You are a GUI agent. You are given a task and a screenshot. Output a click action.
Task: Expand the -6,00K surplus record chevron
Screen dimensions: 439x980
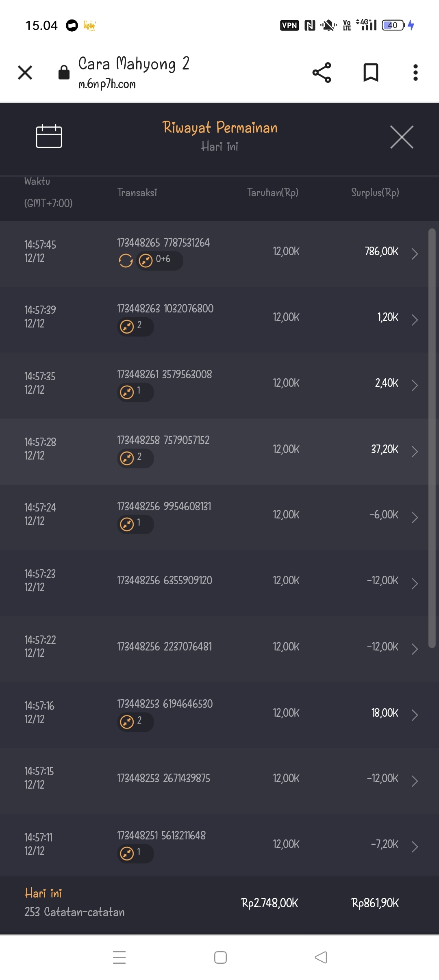[x=415, y=517]
